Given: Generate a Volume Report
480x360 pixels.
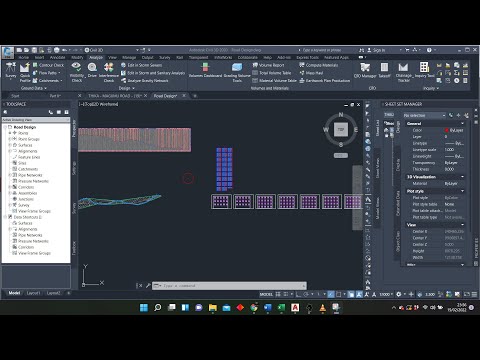Looking at the screenshot, I should coord(269,65).
